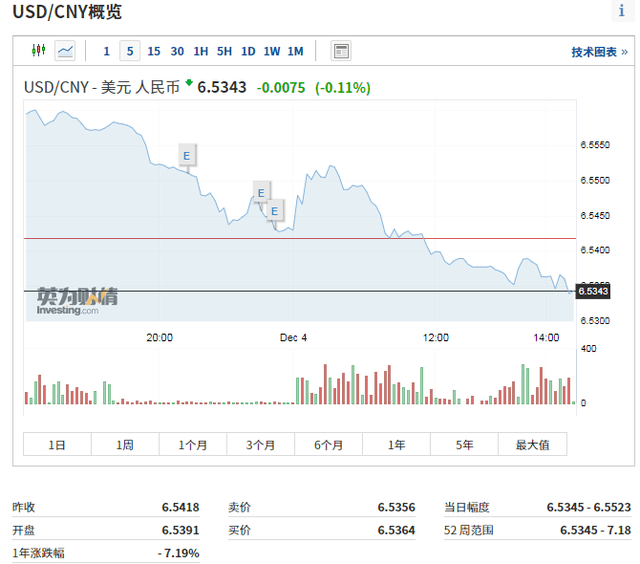Image resolution: width=640 pixels, height=564 pixels.
Task: Open the 技术图表 link
Action: 599,52
